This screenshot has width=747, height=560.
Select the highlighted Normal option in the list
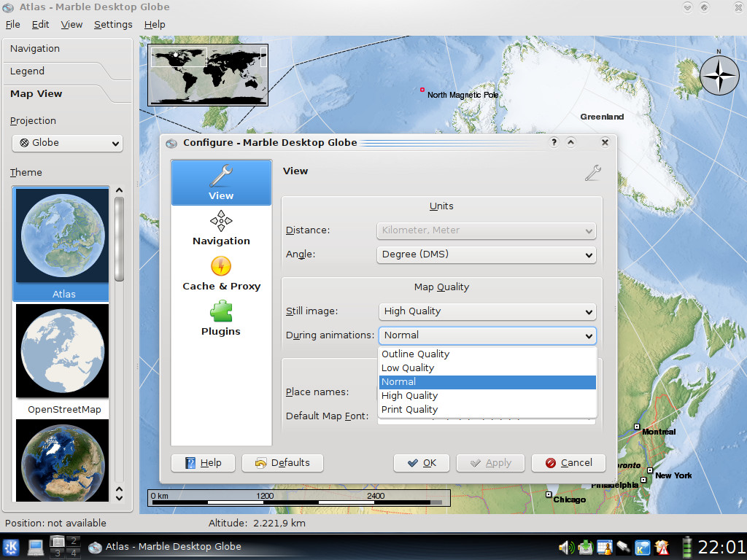[487, 382]
